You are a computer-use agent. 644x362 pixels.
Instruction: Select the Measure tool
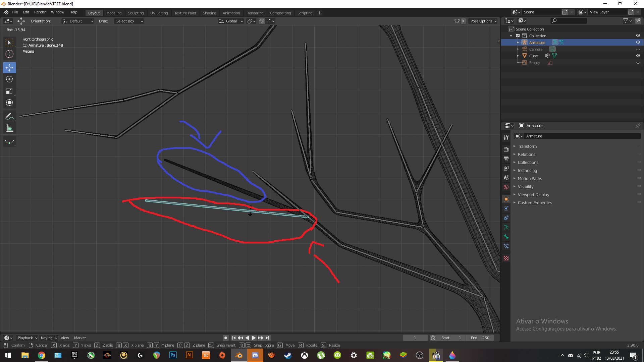pos(9,128)
